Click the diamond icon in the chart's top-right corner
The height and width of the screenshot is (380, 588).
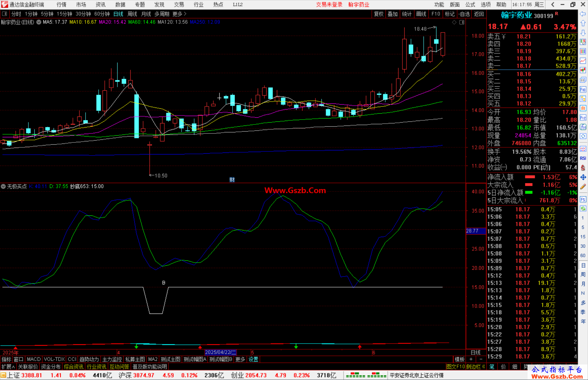pyautogui.click(x=454, y=22)
